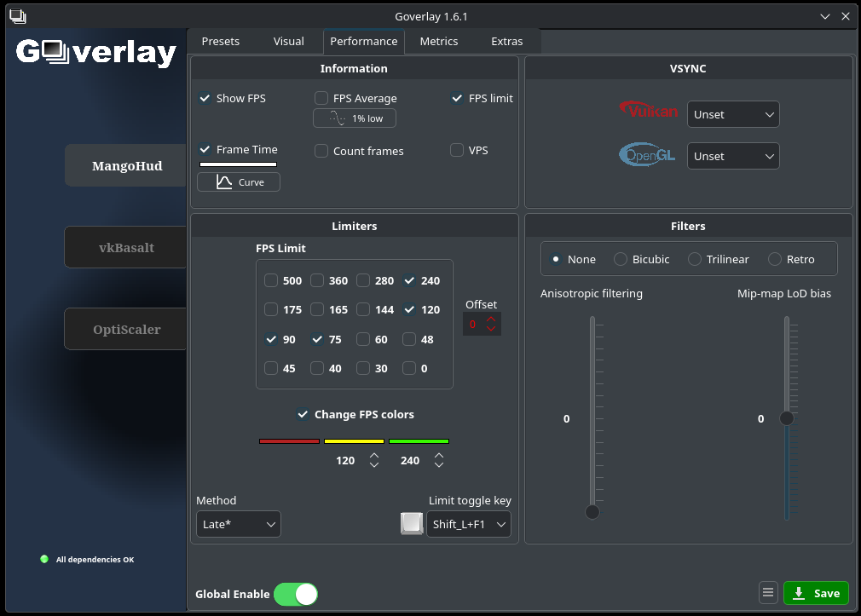The image size is (861, 616).
Task: Click the 1% low button
Action: pos(354,118)
